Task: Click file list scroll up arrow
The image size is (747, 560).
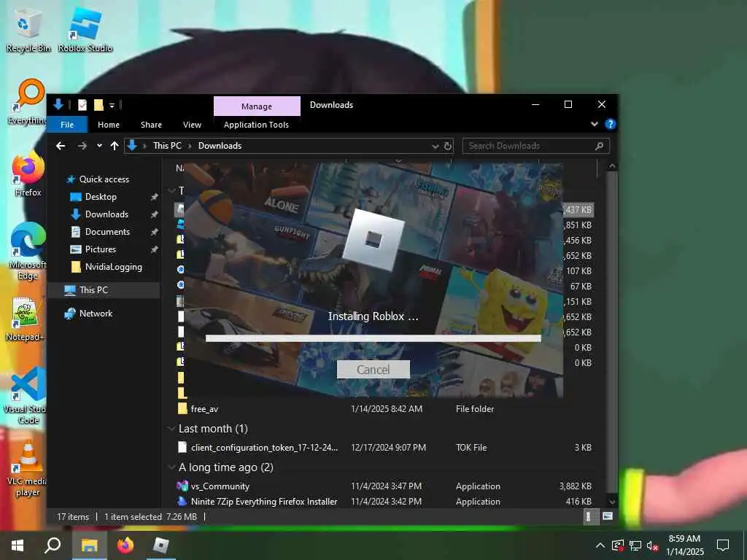Action: [612, 166]
